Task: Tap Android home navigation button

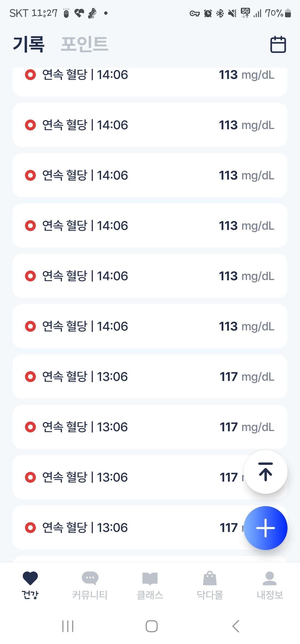Action: (x=152, y=626)
